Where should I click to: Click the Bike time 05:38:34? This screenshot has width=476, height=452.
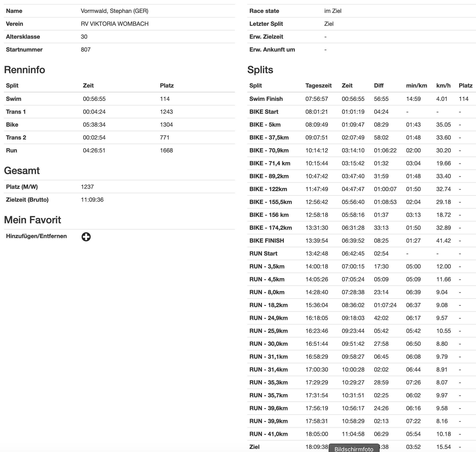coord(94,125)
